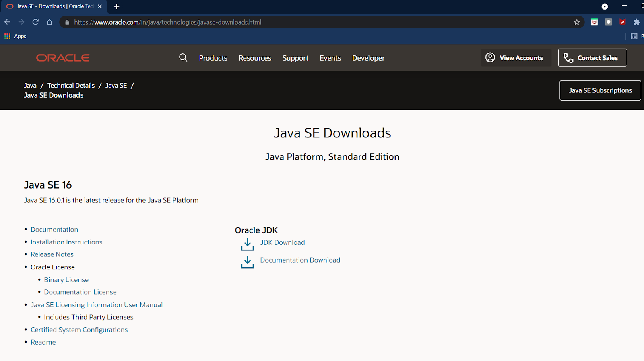Open the red Pocket extension icon
Viewport: 644px width, 361px height.
pos(594,22)
